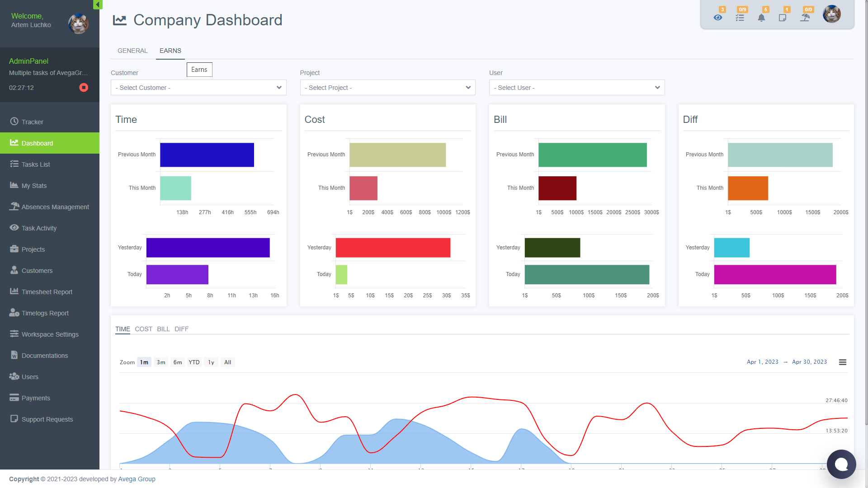Viewport: 868px width, 488px height.
Task: Stop the running timer with red button
Action: pos(84,88)
